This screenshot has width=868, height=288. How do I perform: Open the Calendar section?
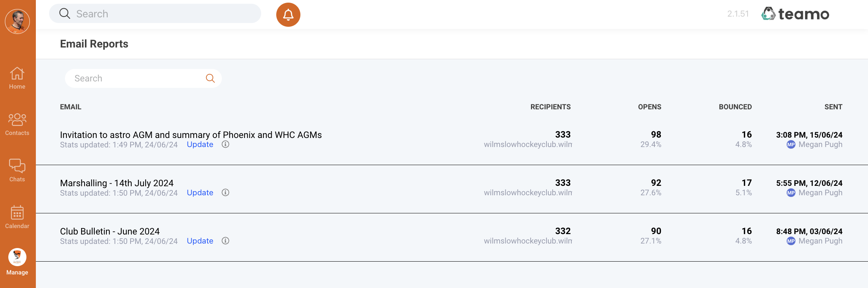17,217
